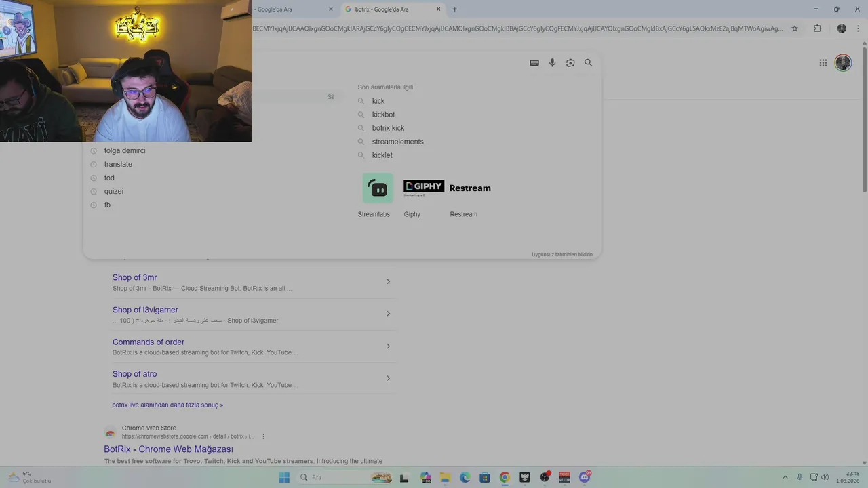Open the 'Shop of 3mr' result link
The image size is (868, 488).
pyautogui.click(x=134, y=277)
